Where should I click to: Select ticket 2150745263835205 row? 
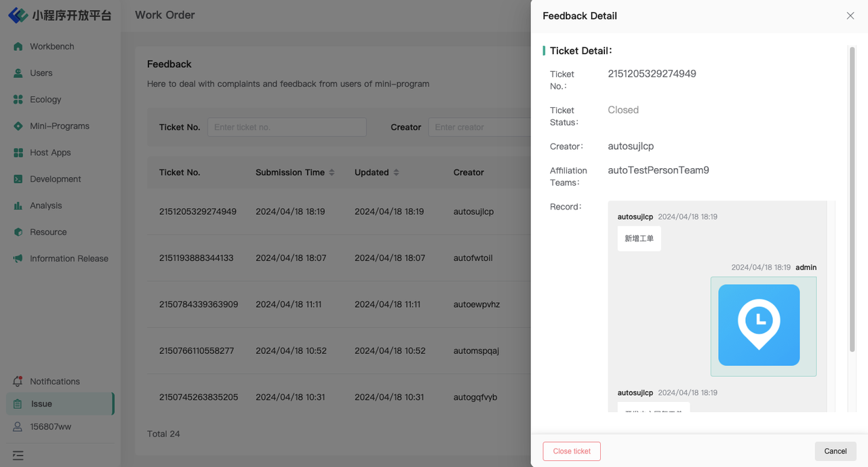coord(199,397)
